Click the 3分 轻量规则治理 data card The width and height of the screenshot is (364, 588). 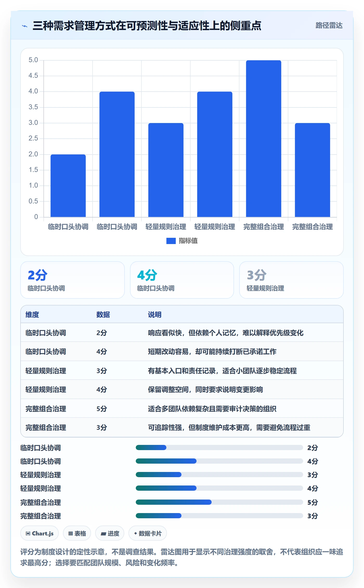291,280
